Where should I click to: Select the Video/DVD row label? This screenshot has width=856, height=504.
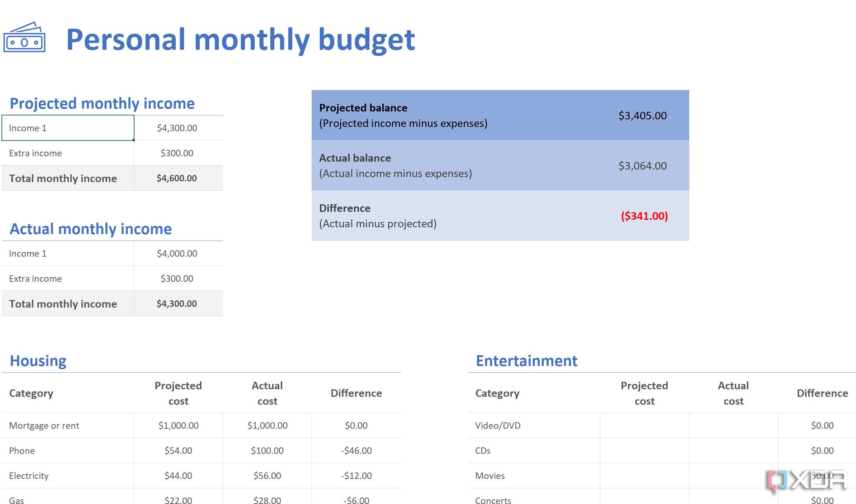[498, 425]
